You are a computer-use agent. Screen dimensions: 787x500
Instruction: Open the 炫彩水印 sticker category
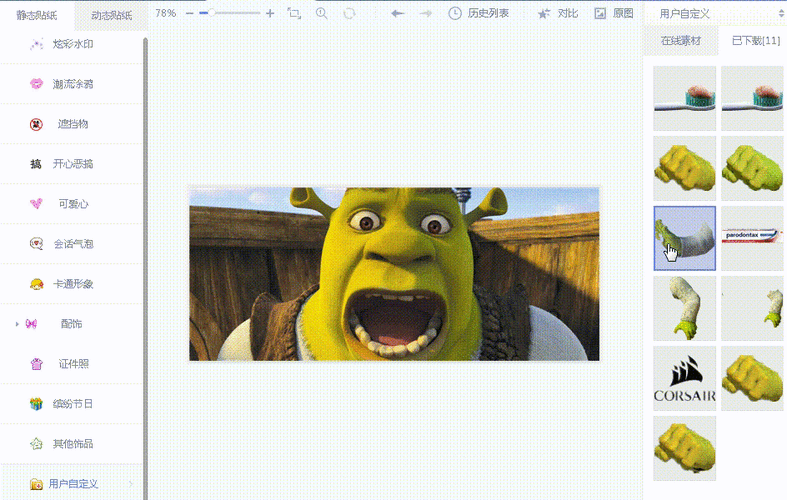coord(73,44)
